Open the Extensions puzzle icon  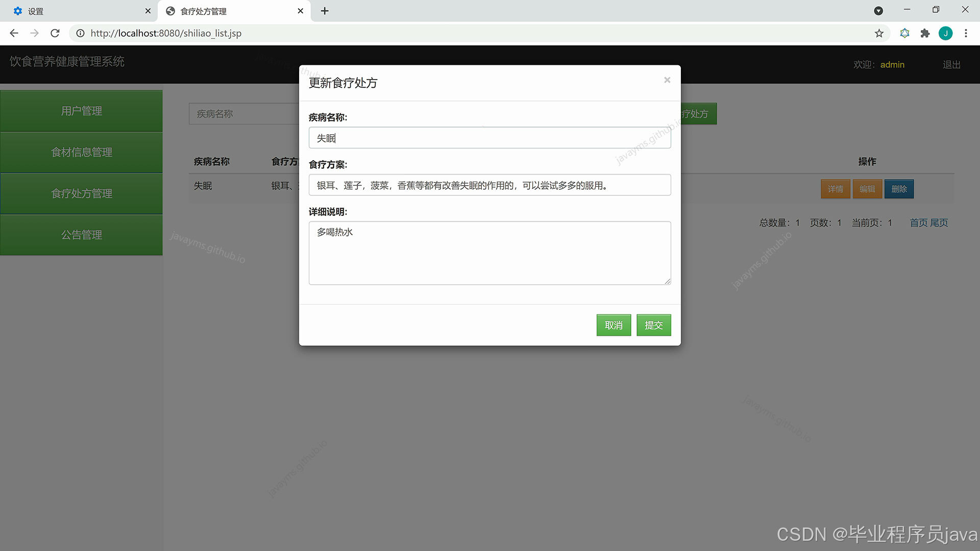click(925, 33)
